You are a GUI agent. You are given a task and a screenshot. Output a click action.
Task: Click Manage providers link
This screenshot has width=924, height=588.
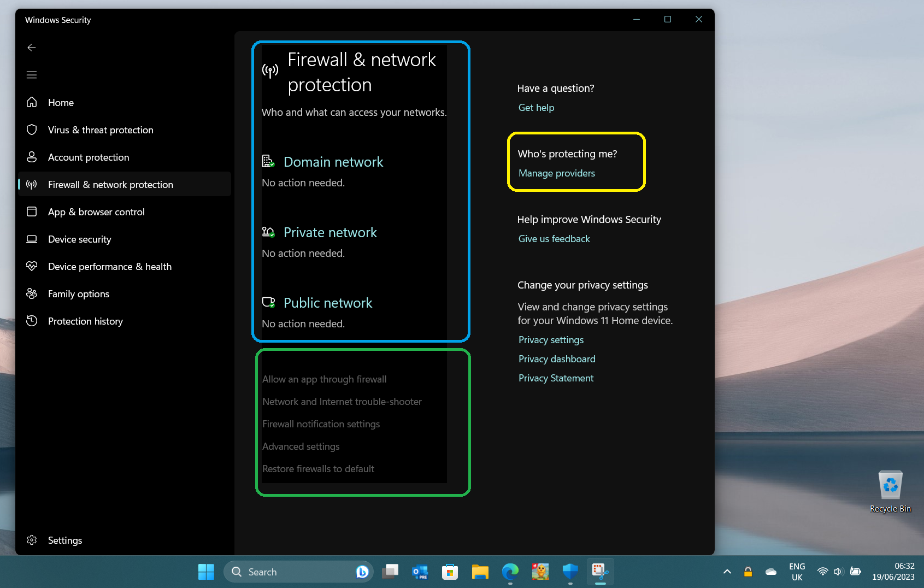[557, 173]
